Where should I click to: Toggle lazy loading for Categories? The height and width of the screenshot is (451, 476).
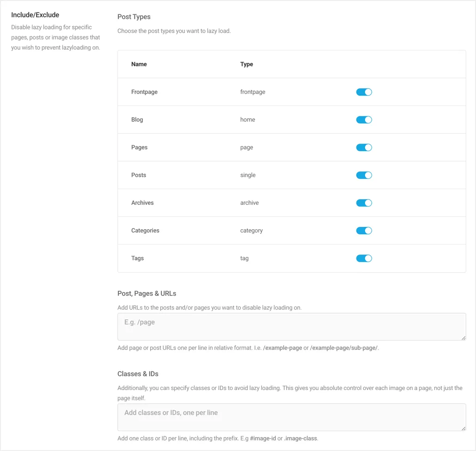click(x=364, y=230)
